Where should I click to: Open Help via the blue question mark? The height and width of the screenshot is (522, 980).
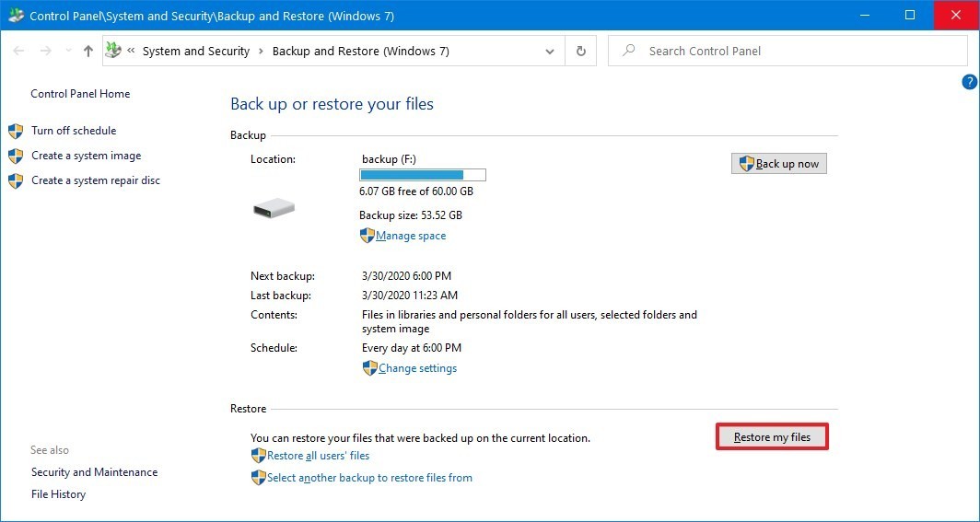tap(969, 82)
